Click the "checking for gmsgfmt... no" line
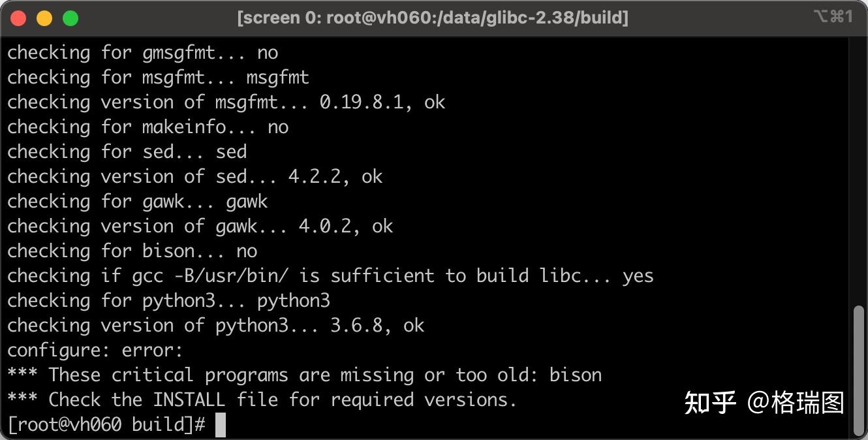Viewport: 868px width, 440px height. [x=142, y=52]
